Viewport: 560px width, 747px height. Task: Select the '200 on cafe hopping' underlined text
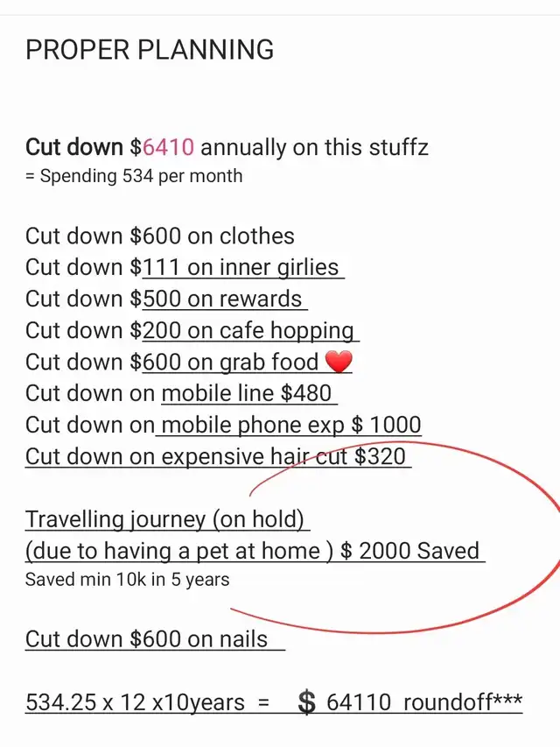click(x=249, y=330)
